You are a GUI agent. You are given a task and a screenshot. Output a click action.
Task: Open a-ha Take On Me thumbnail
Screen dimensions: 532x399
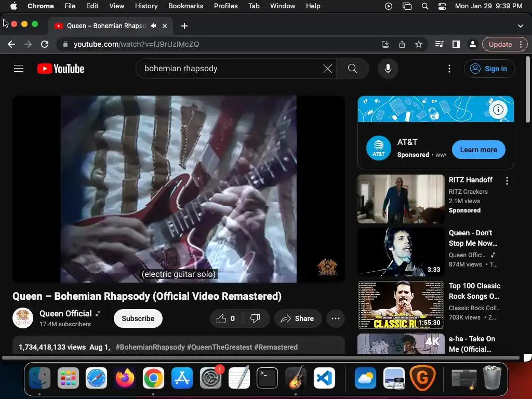pyautogui.click(x=401, y=343)
